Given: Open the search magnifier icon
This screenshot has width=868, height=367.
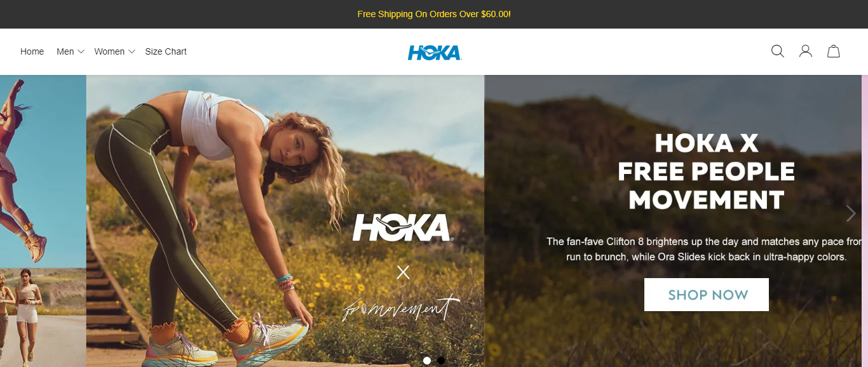Looking at the screenshot, I should tap(777, 51).
